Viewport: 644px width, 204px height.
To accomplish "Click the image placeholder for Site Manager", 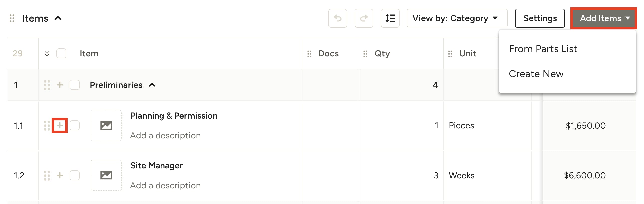I will (x=106, y=175).
